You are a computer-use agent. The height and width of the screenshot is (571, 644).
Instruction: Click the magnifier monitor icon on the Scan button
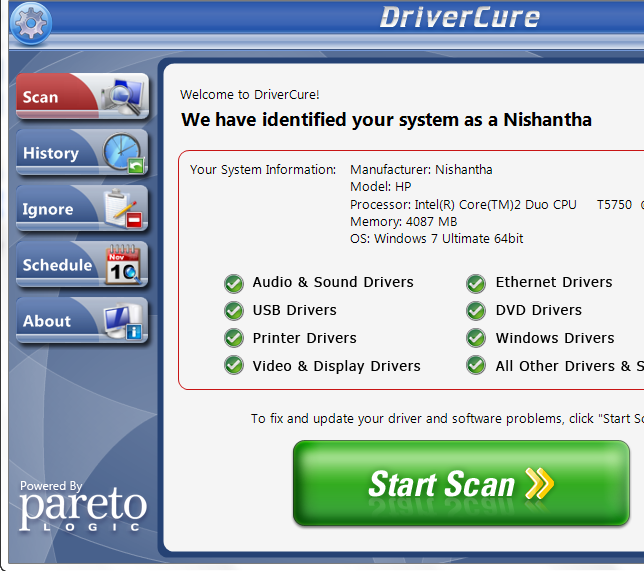pos(123,97)
